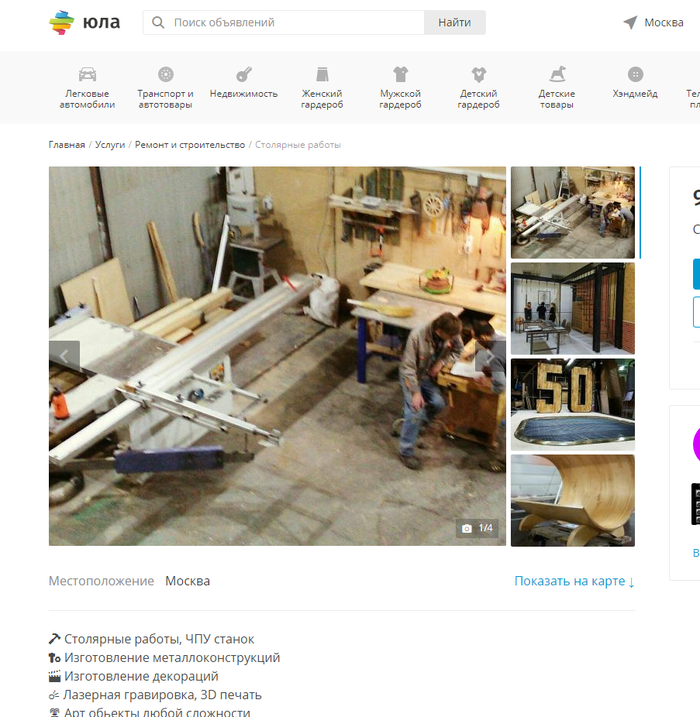
Task: Click the Юла logo icon
Action: point(62,23)
